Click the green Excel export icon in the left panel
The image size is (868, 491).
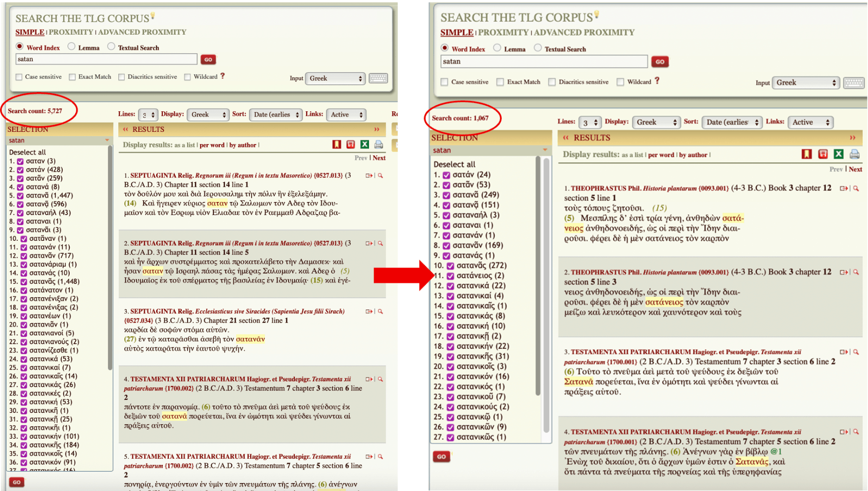point(364,144)
